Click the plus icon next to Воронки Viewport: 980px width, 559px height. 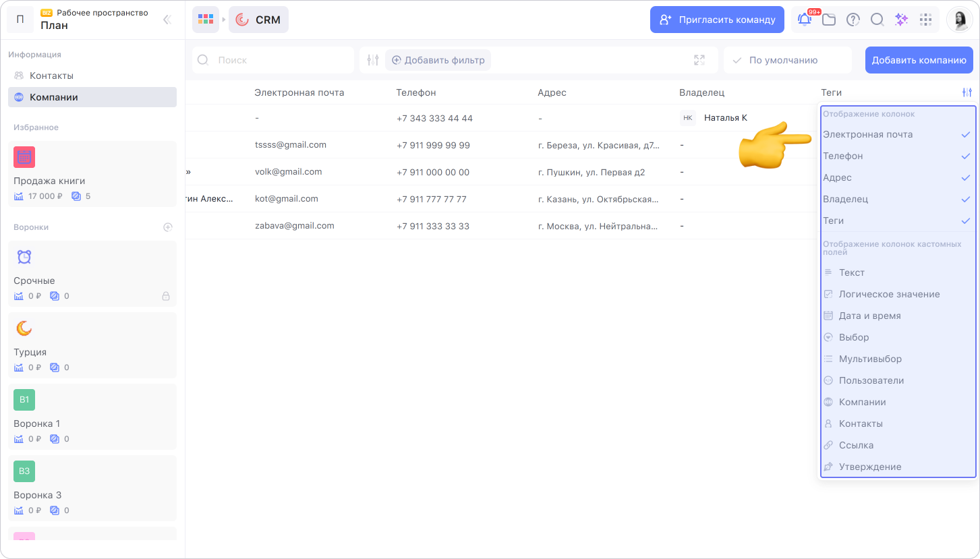(x=168, y=227)
